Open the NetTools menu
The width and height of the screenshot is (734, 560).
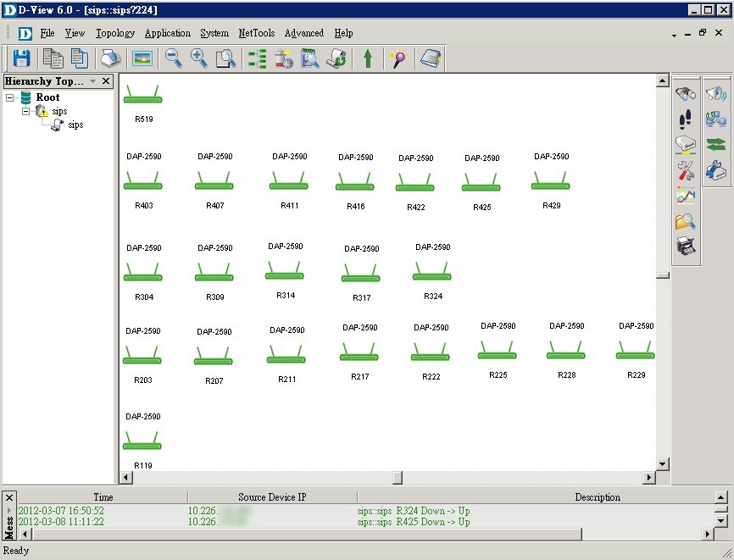click(257, 33)
